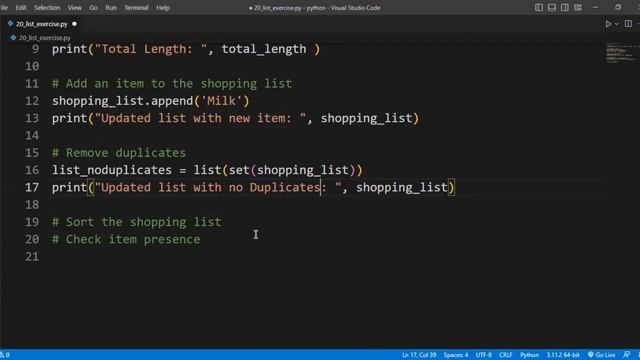Open the Edit menu
The height and width of the screenshot is (360, 640).
20,7
